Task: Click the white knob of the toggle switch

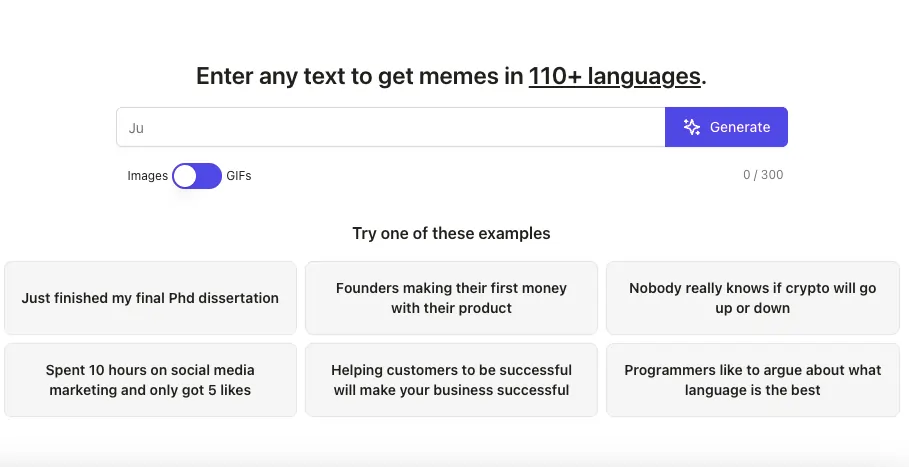Action: (185, 176)
